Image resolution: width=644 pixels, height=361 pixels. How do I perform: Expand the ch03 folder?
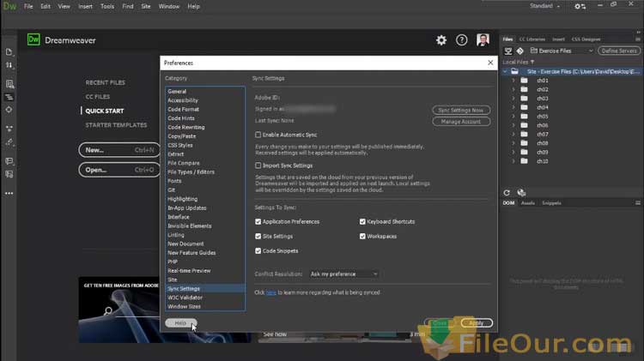(513, 99)
